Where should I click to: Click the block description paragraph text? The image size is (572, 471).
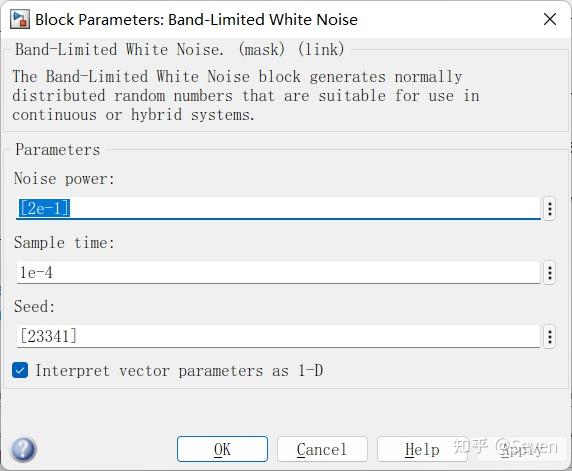click(x=246, y=96)
